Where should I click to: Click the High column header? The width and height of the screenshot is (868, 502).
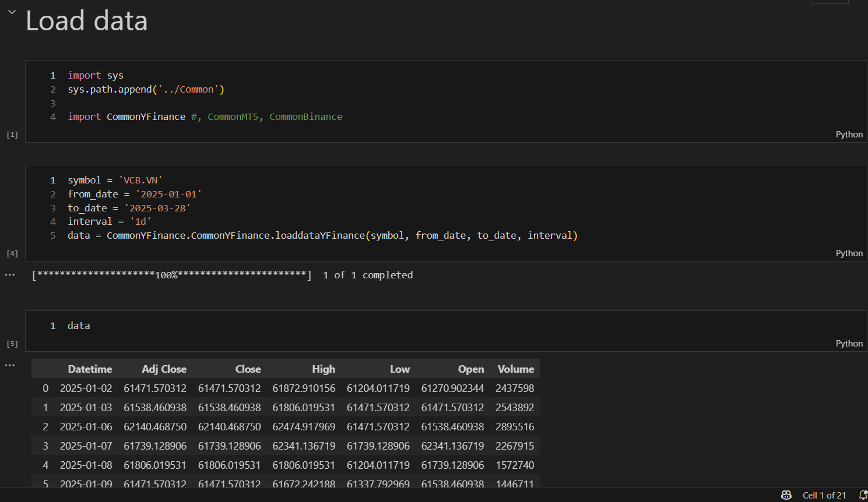point(324,369)
